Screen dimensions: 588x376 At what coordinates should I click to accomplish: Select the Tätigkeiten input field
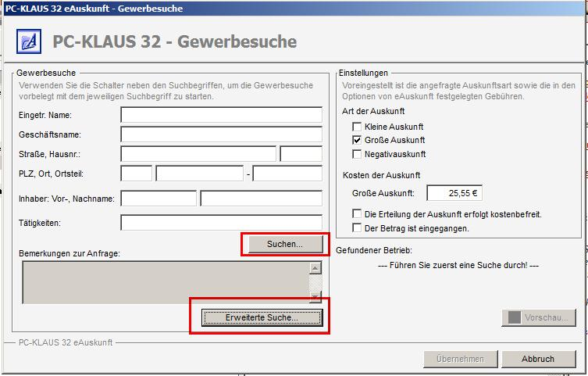(221, 224)
